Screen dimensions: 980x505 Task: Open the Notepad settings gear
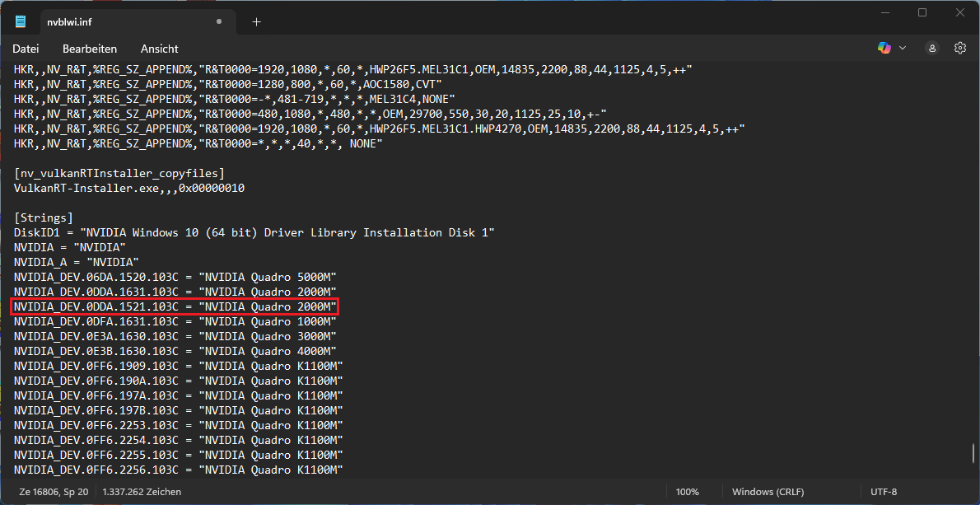tap(959, 49)
